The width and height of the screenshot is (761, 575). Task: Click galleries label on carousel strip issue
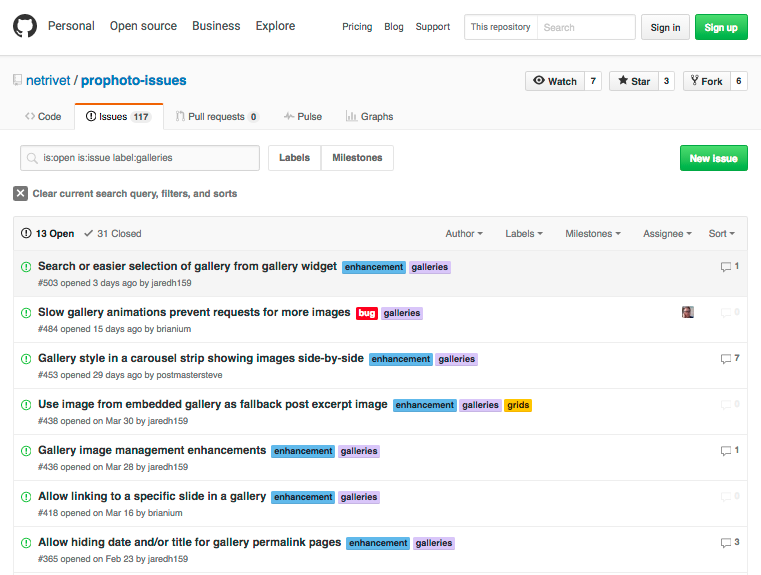(x=457, y=359)
